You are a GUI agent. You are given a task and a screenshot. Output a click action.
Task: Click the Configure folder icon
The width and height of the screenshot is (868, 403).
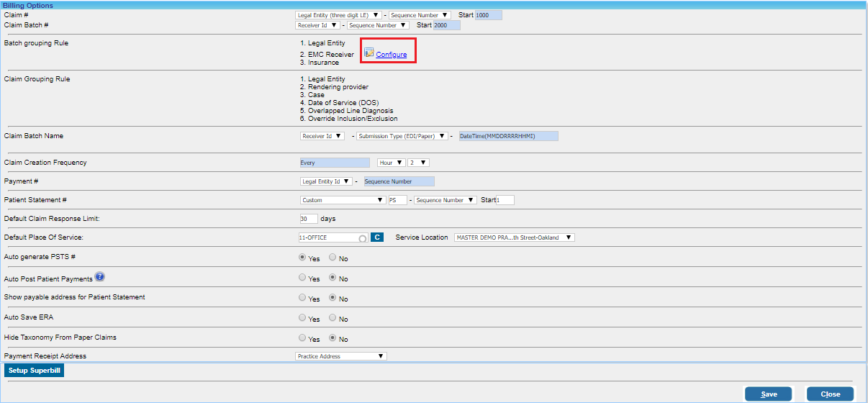[369, 53]
